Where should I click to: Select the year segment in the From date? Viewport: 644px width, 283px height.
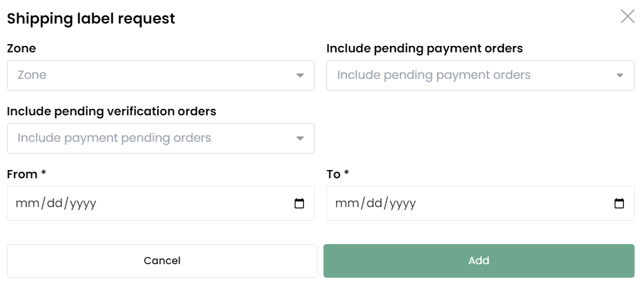(83, 203)
